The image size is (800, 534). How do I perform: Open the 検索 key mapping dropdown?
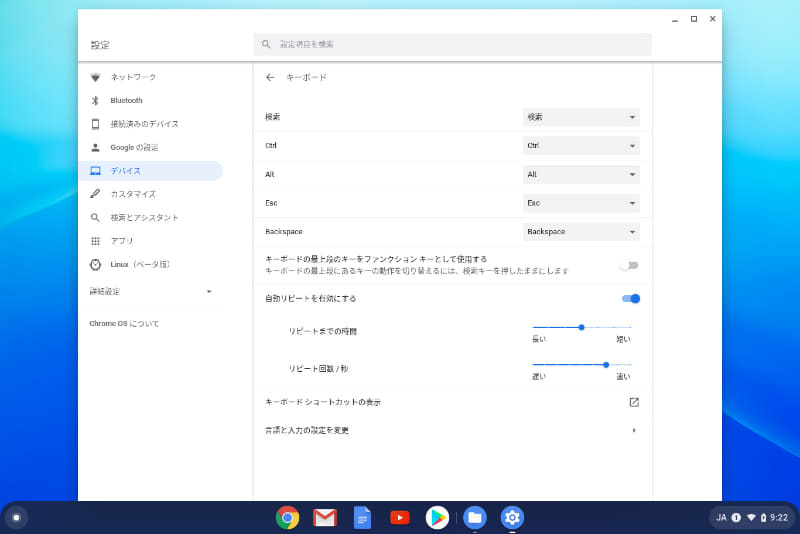(x=581, y=117)
